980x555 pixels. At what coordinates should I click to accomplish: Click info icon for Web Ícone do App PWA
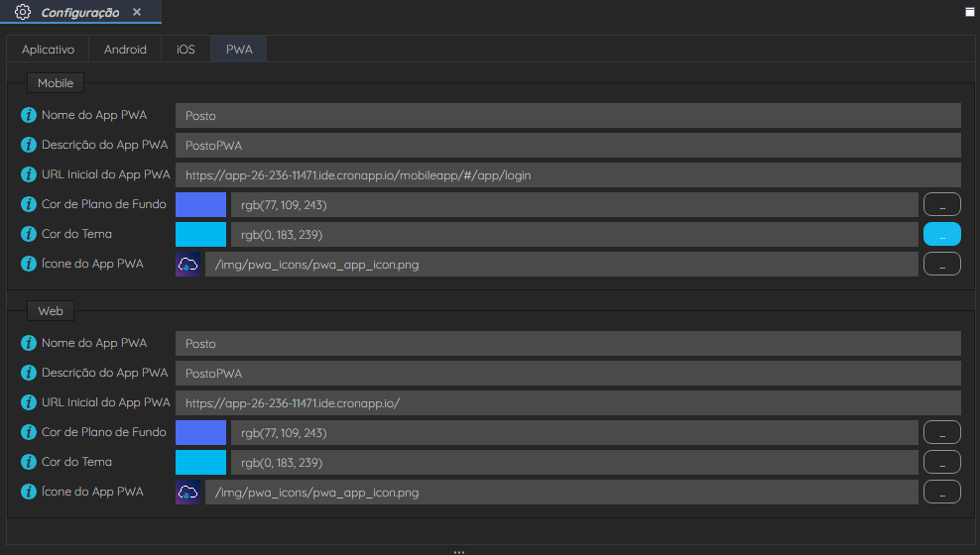click(29, 492)
